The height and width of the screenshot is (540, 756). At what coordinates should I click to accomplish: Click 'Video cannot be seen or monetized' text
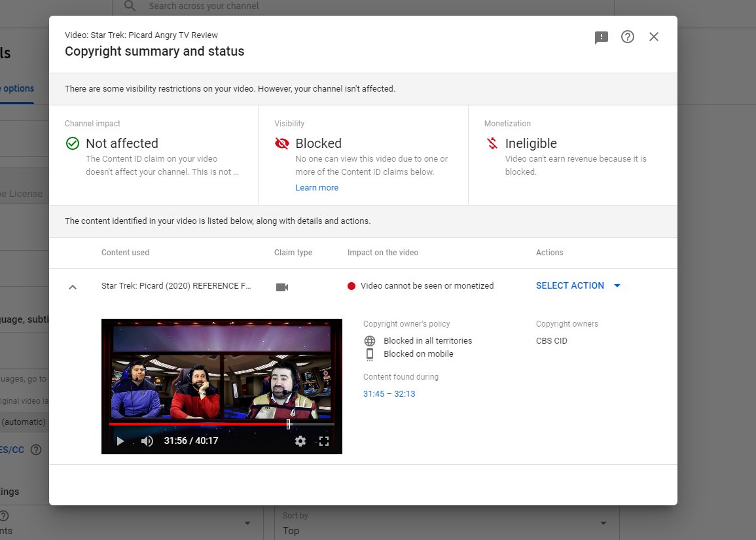point(427,286)
